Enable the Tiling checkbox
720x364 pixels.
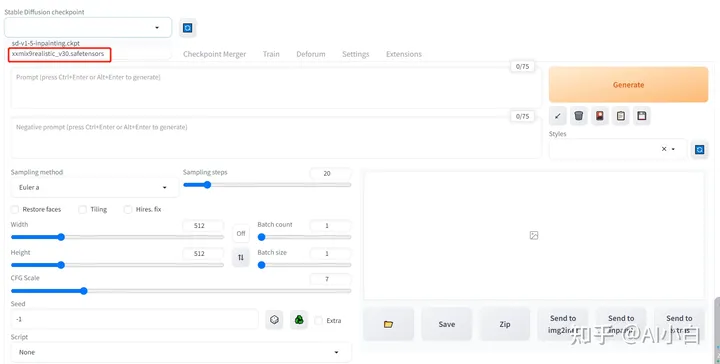83,209
